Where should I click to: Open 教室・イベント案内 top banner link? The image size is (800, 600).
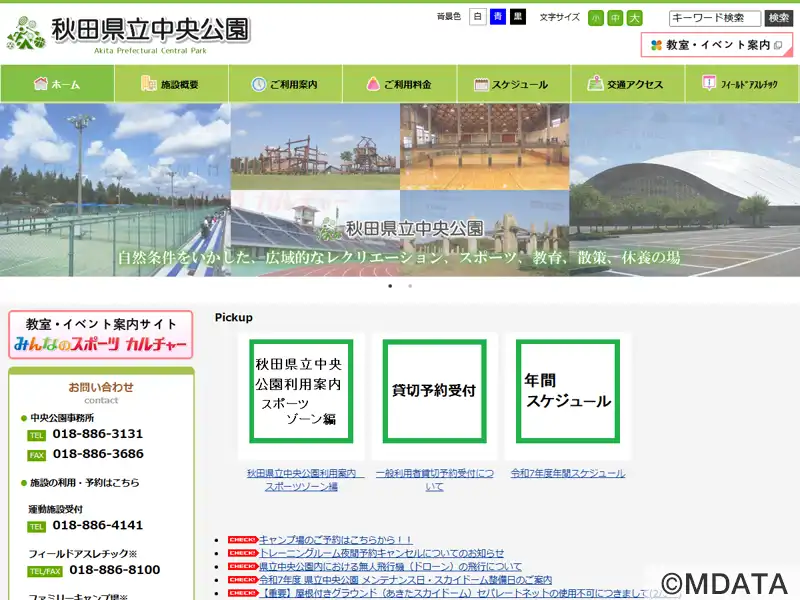pyautogui.click(x=716, y=45)
